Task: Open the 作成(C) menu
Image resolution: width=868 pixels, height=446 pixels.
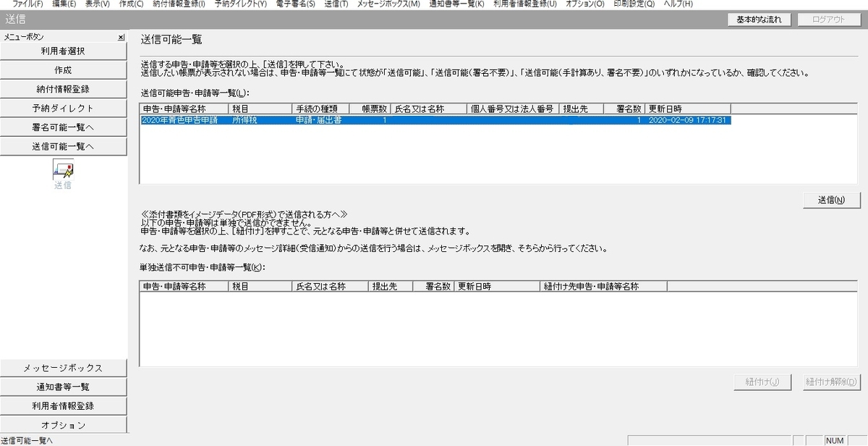Action: [x=131, y=4]
